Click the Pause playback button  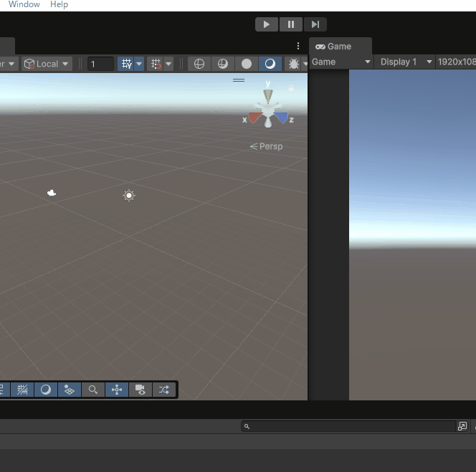pos(290,24)
